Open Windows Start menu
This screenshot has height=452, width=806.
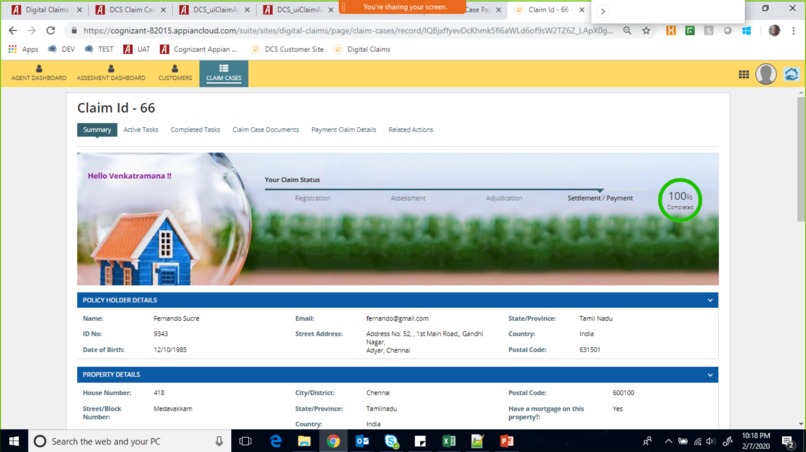pyautogui.click(x=14, y=441)
